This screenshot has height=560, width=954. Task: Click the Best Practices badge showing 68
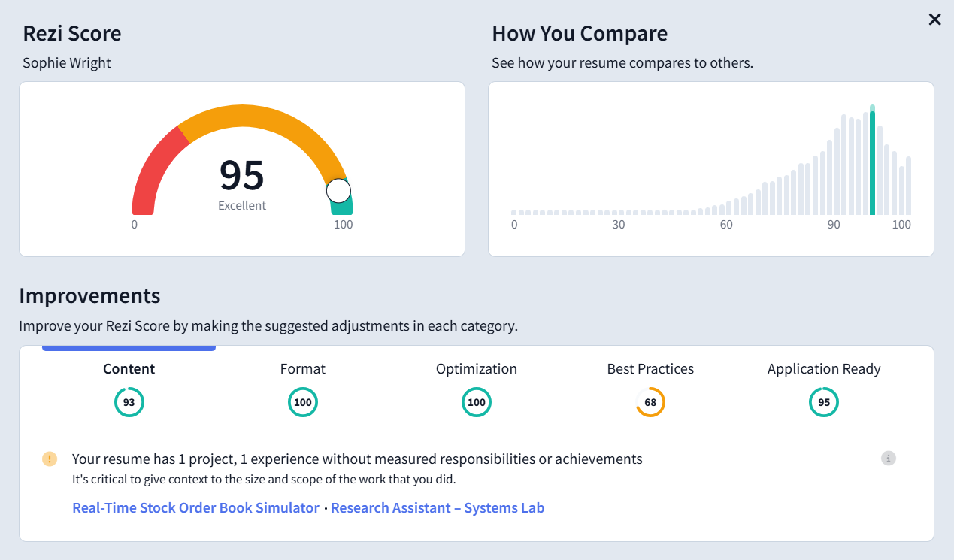point(650,402)
